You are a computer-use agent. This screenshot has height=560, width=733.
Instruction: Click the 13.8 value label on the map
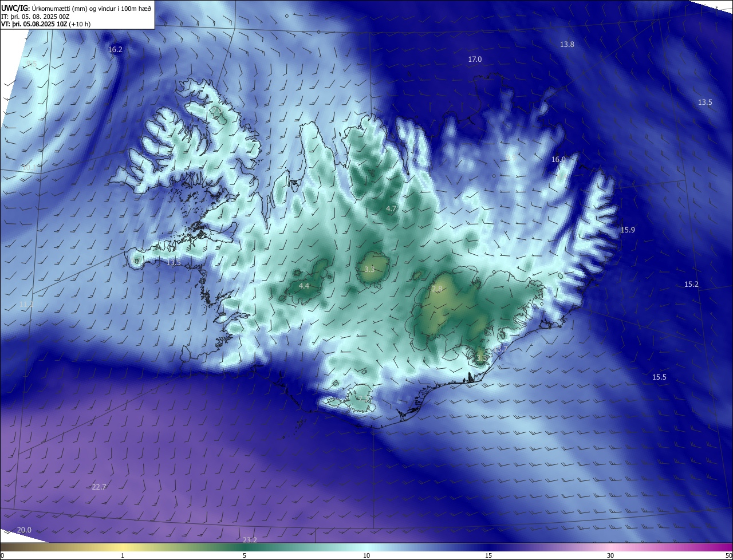[567, 44]
